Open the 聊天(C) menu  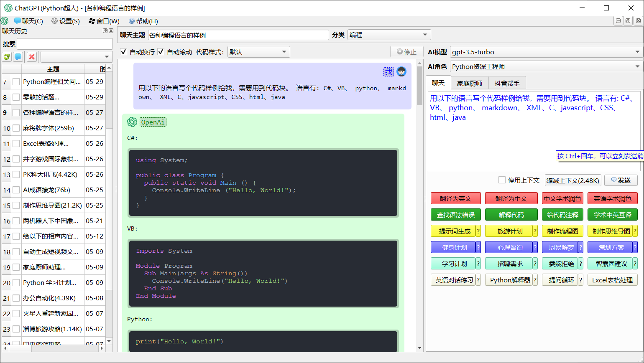pos(28,21)
